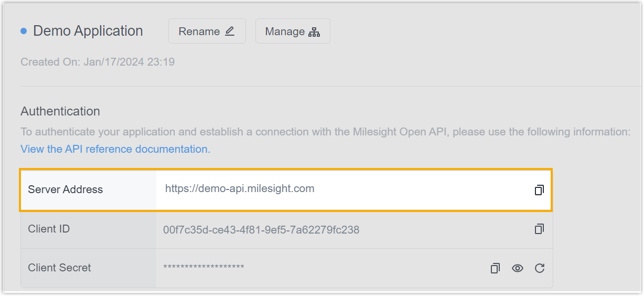Copy the Server Address value

pos(539,190)
